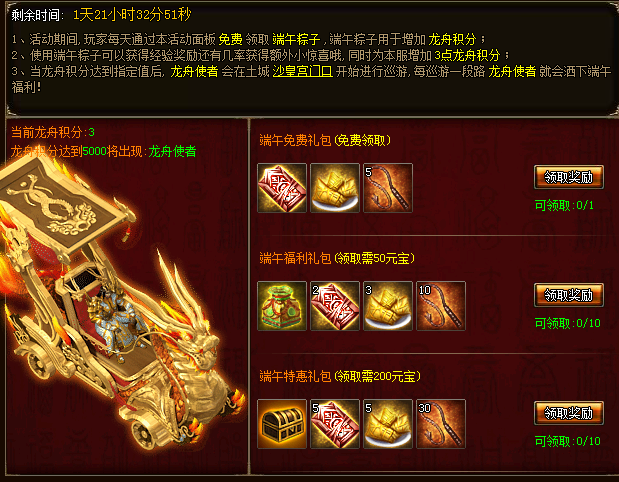Select zongzi icon in 端午免费礼包 row

335,188
